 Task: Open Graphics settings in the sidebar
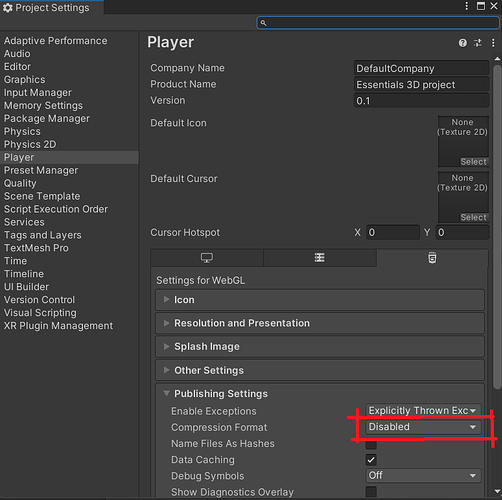click(25, 80)
